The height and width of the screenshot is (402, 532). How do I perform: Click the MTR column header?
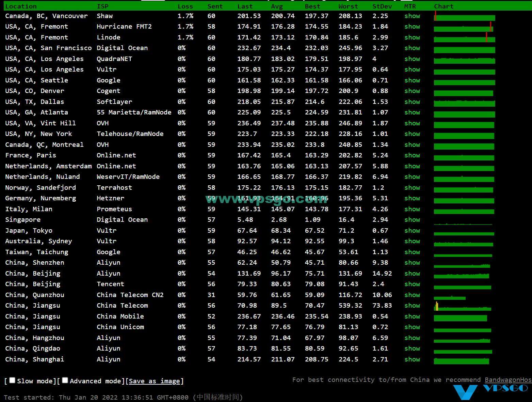pyautogui.click(x=410, y=6)
